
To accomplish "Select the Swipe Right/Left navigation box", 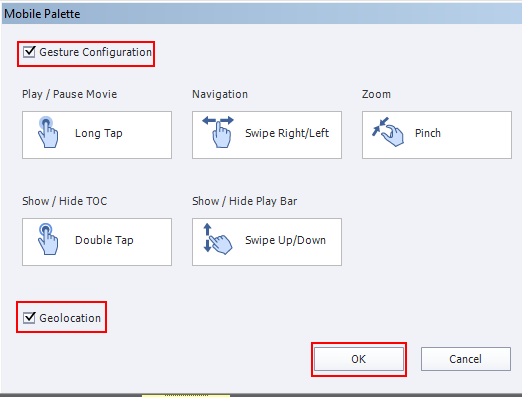I will [267, 135].
